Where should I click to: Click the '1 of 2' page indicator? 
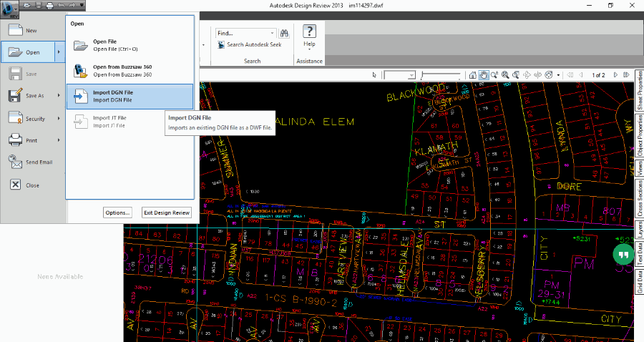pyautogui.click(x=598, y=75)
